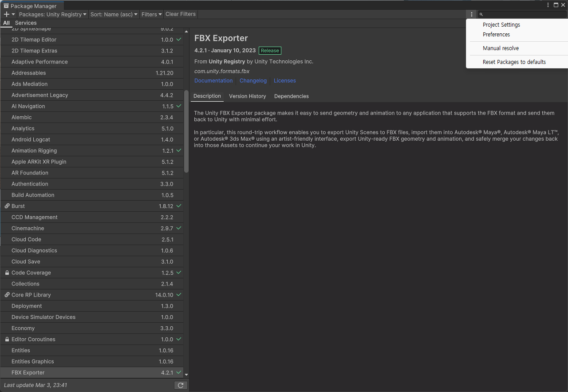The width and height of the screenshot is (568, 392).
Task: Click the lock icon beside Code Coverage
Action: pyautogui.click(x=7, y=273)
